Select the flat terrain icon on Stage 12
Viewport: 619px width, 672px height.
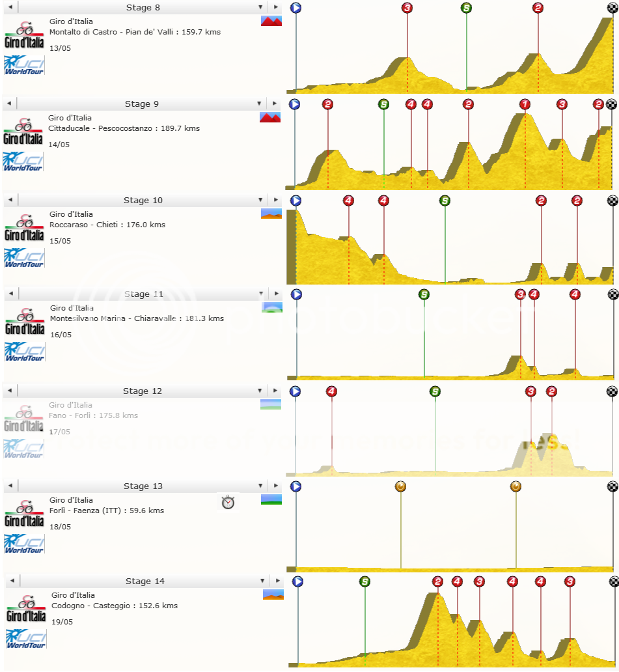[271, 403]
